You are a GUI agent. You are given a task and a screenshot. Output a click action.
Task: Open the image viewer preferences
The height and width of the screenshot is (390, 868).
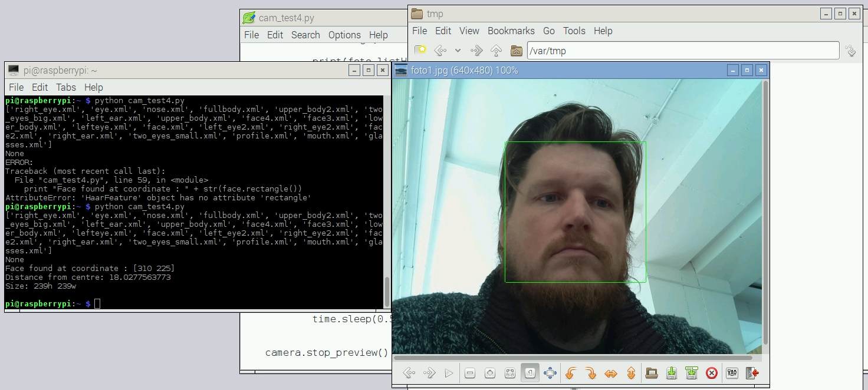732,372
